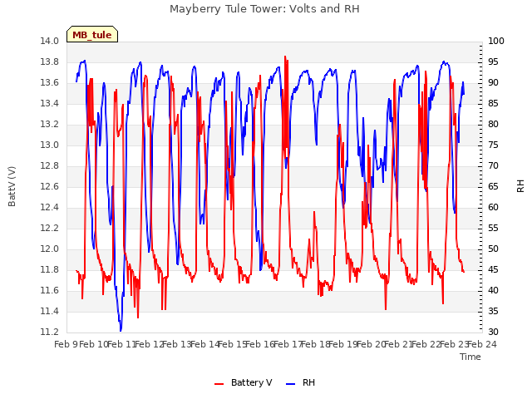The image size is (532, 399).
Task: Click the blue RH legend swatch
Action: point(291,383)
